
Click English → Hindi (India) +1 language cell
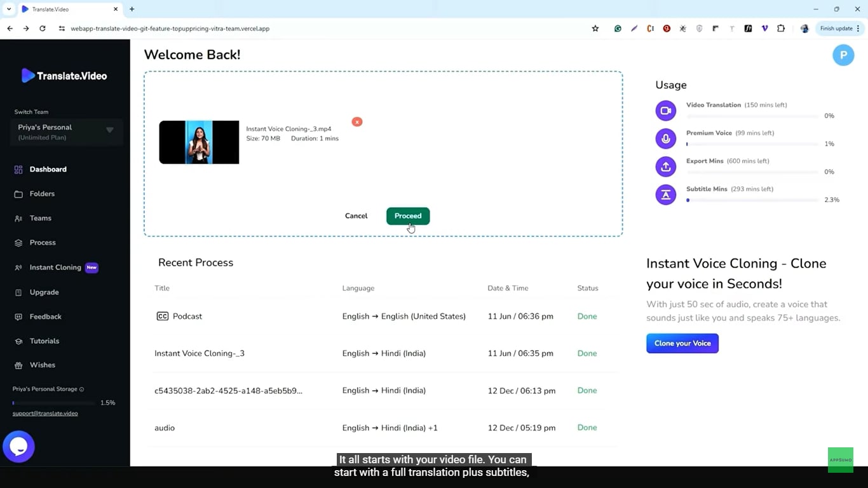(x=390, y=428)
